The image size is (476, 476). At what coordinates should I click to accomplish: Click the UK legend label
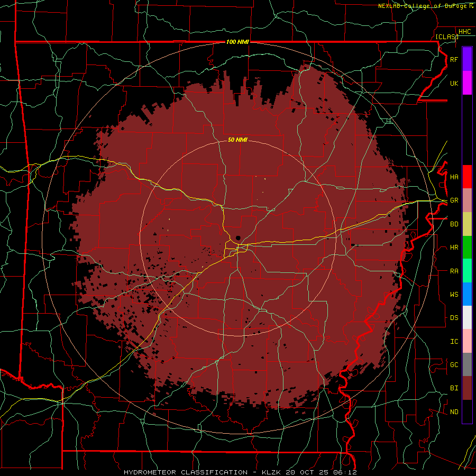click(454, 83)
